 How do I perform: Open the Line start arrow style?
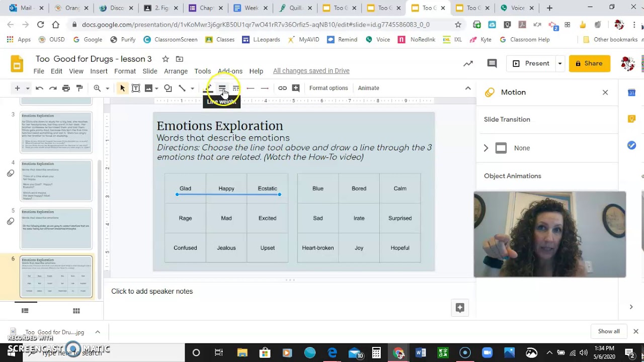(250, 88)
